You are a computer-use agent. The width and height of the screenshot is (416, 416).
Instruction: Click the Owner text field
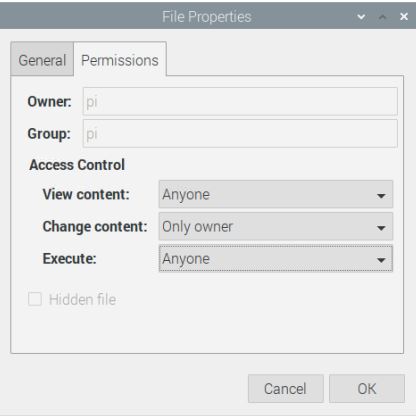click(x=240, y=102)
